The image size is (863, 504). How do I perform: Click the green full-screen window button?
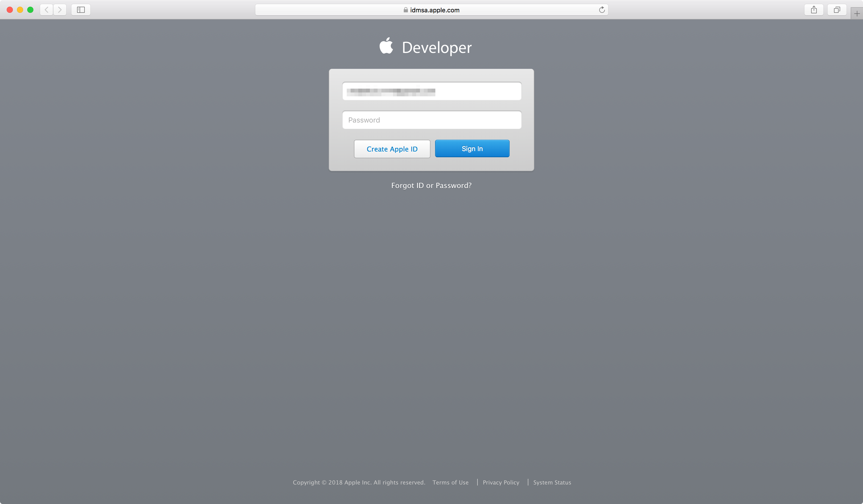(30, 10)
